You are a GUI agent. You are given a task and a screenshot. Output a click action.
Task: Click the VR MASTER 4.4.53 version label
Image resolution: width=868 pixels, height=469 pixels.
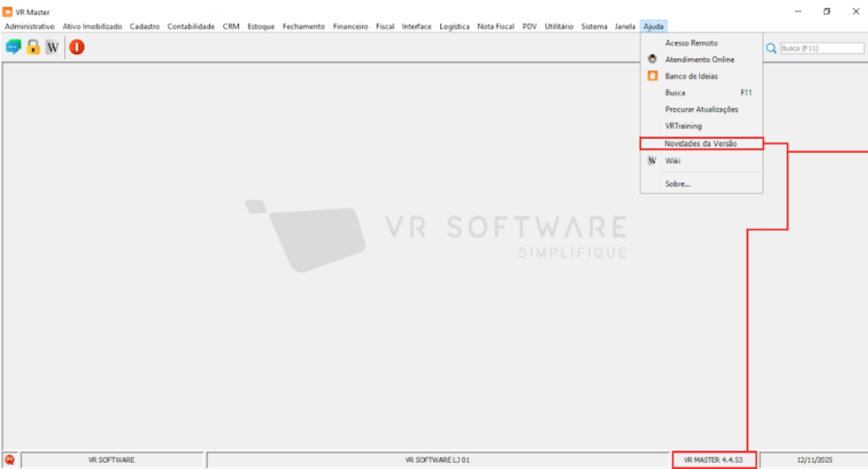tap(713, 459)
